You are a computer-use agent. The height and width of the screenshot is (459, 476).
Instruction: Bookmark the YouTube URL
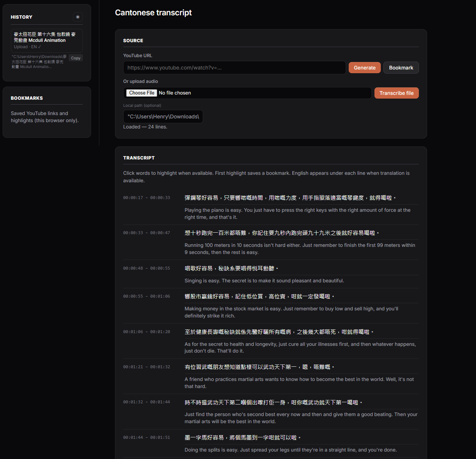(x=401, y=68)
